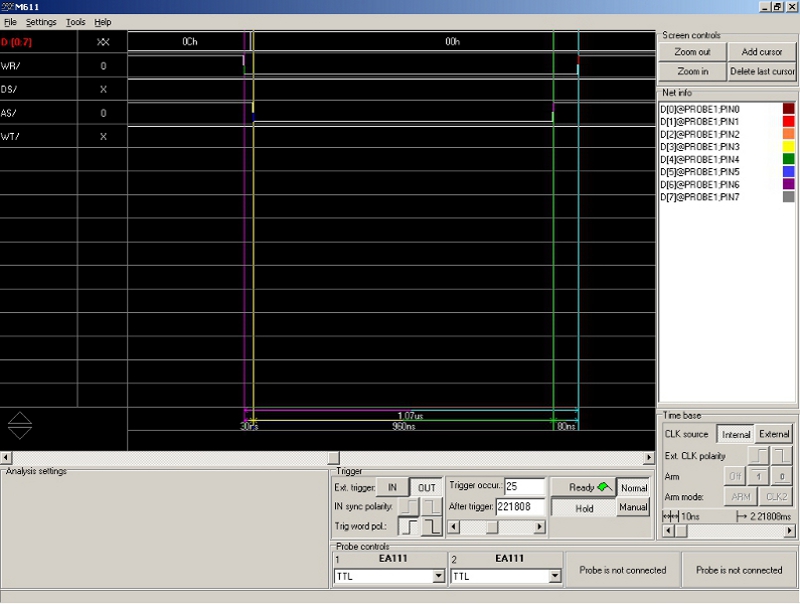
Task: Select D[4]@PROBE1;PIN4 net entry
Action: coord(699,159)
